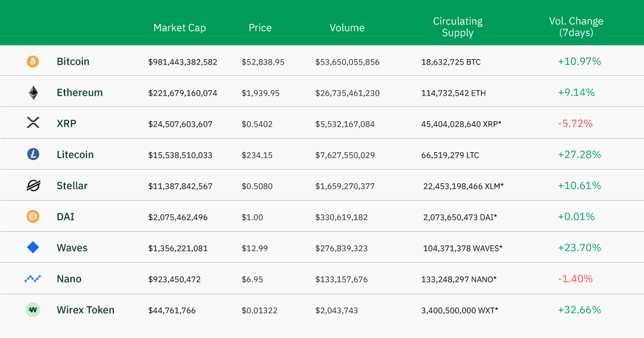The image size is (644, 338).
Task: Click the Litecoin blue coin icon
Action: point(33,155)
